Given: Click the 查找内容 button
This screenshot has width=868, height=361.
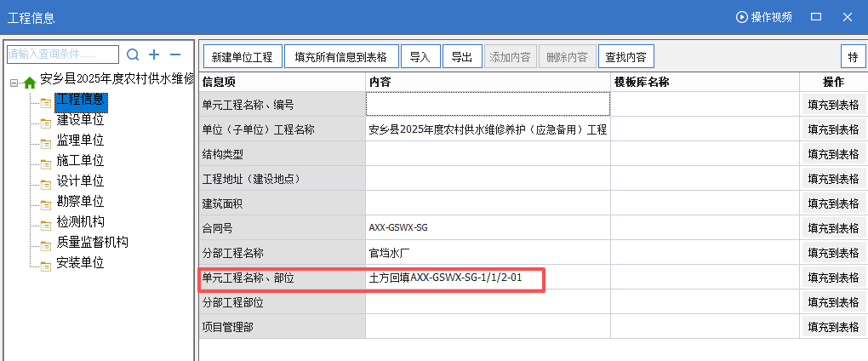Looking at the screenshot, I should pos(626,56).
